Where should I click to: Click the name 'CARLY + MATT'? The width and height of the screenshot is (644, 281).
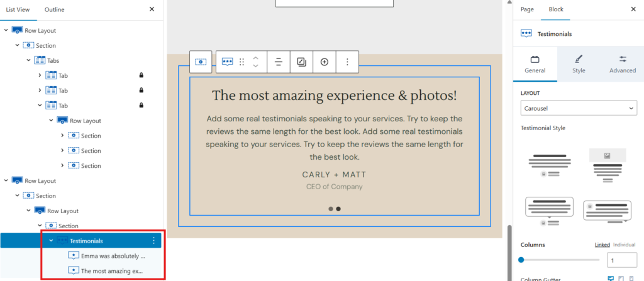[x=335, y=175]
